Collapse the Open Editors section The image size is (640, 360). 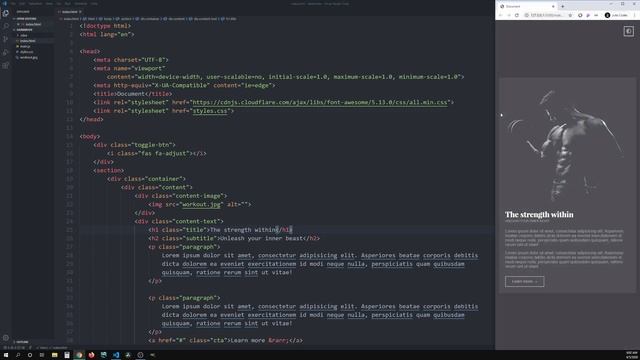pos(27,19)
